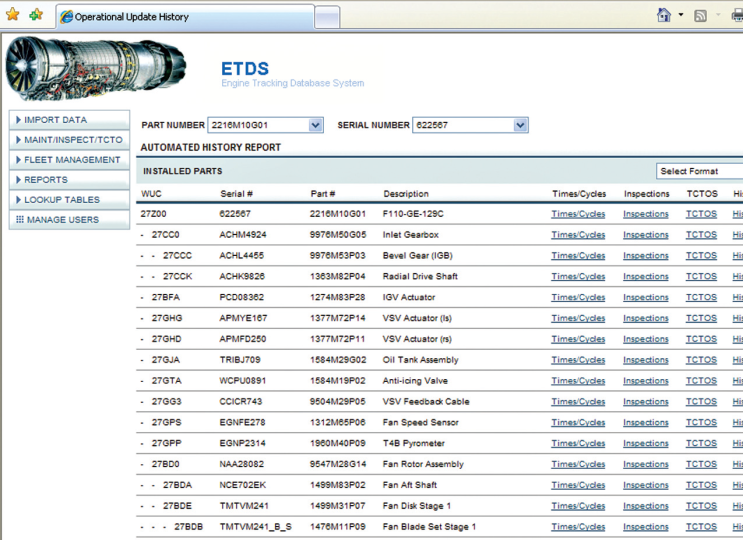The width and height of the screenshot is (743, 540).
Task: Open the MANAGE USERS menu
Action: coord(69,219)
